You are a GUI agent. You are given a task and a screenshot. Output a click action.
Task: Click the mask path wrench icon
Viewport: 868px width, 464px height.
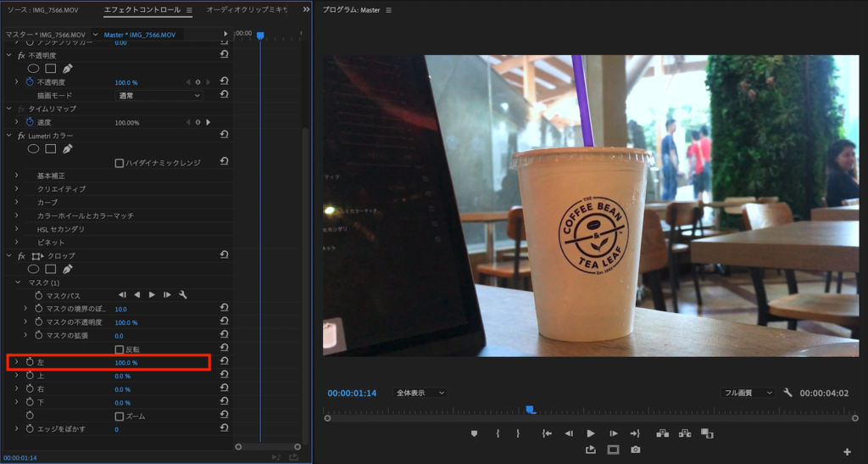click(x=182, y=295)
